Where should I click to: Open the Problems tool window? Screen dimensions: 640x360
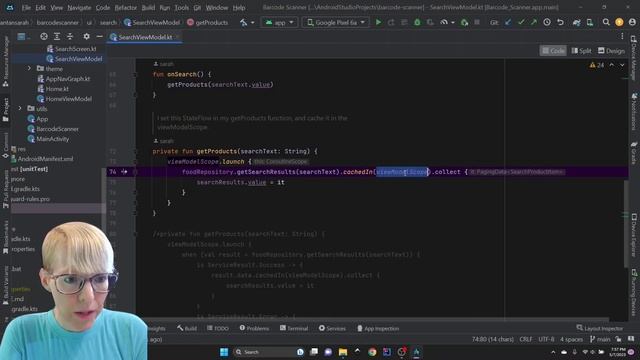[254, 328]
